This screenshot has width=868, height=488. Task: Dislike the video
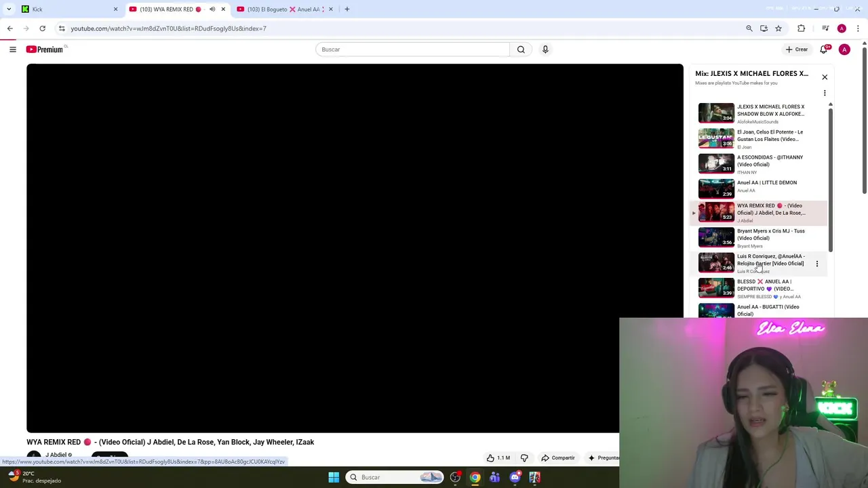click(524, 458)
